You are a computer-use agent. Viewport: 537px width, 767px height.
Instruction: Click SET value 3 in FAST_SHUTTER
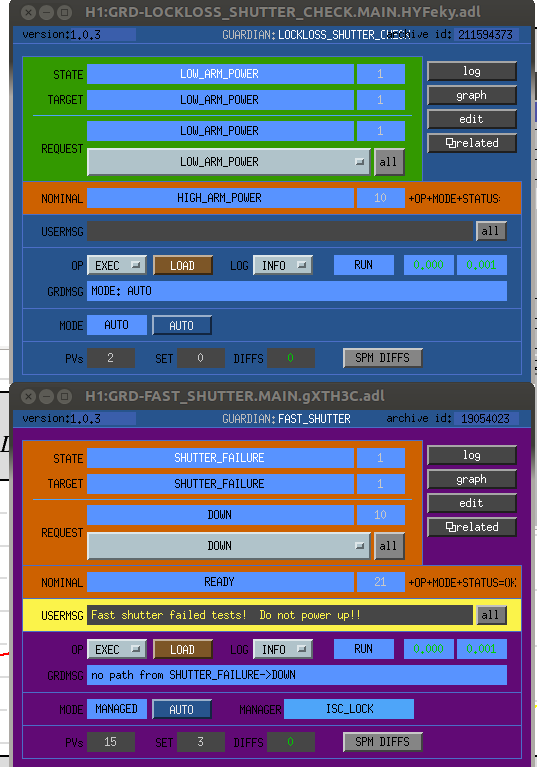(x=201, y=742)
